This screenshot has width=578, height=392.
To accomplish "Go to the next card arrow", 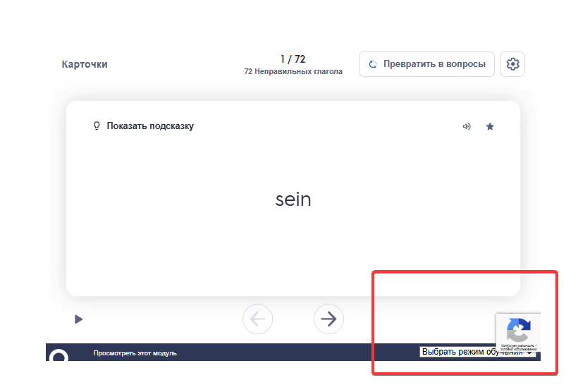I will (328, 319).
